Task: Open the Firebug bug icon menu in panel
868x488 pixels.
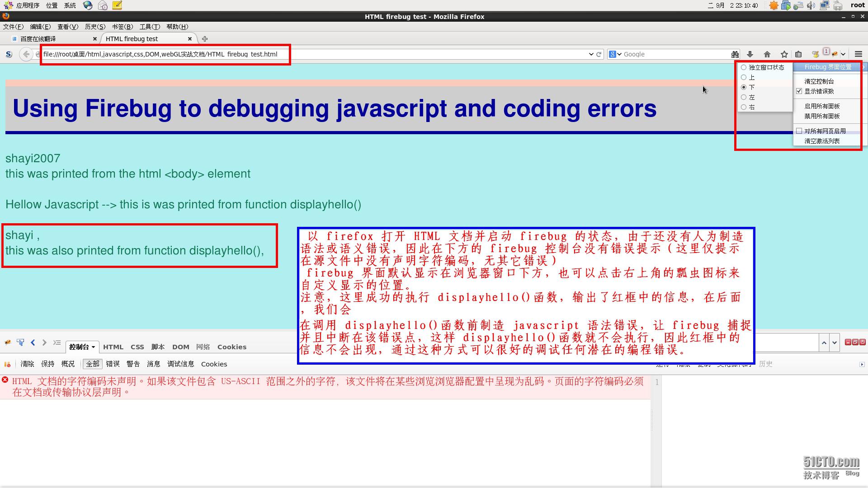Action: [8, 343]
